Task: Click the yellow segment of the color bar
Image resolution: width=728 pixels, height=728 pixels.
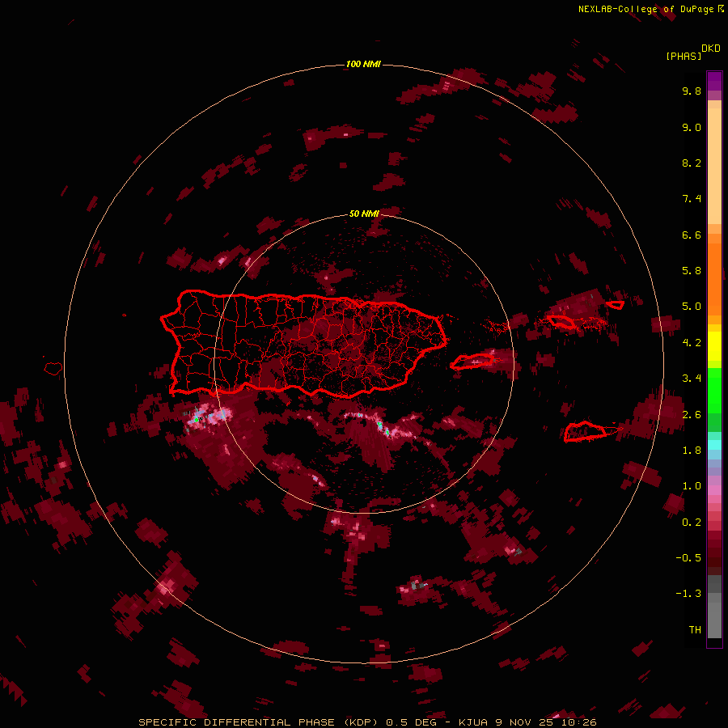Action: (x=714, y=346)
